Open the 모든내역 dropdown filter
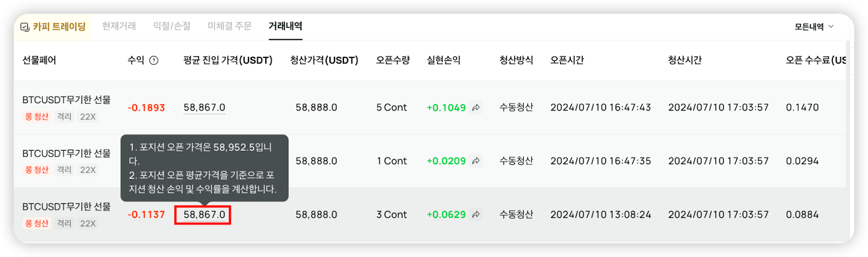This screenshot has height=257, width=868. [x=814, y=27]
